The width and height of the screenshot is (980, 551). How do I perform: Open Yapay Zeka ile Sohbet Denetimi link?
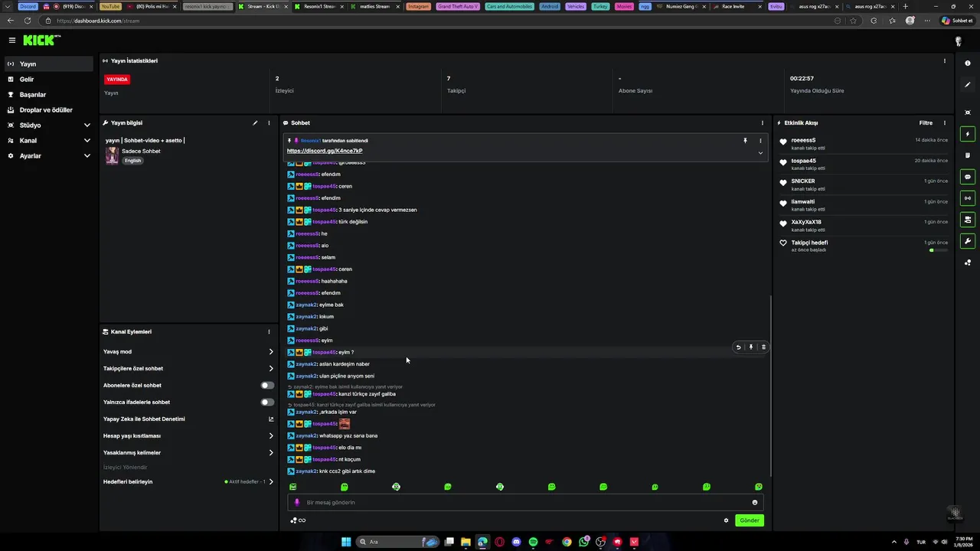click(x=188, y=419)
